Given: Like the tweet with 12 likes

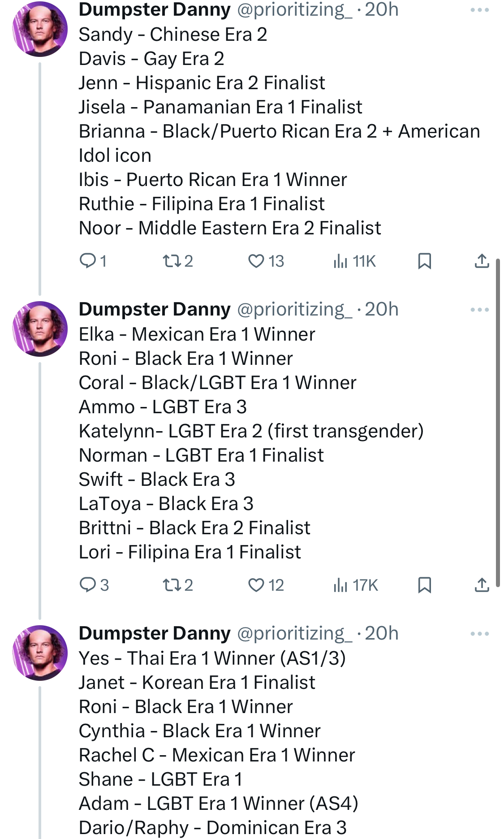Looking at the screenshot, I should 266,585.
